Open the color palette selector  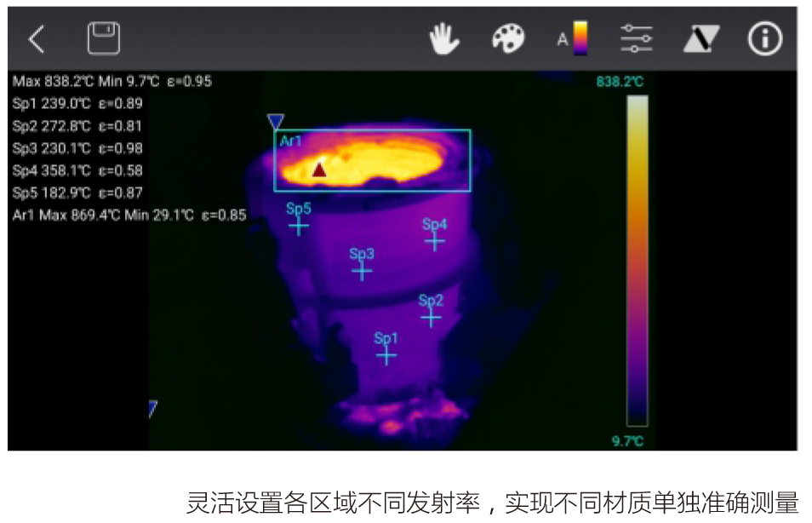pos(508,39)
